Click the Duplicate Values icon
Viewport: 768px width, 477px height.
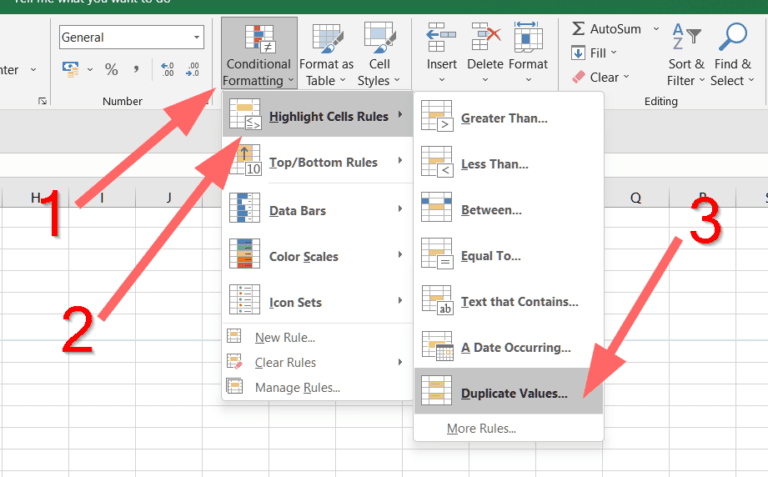[x=436, y=391]
